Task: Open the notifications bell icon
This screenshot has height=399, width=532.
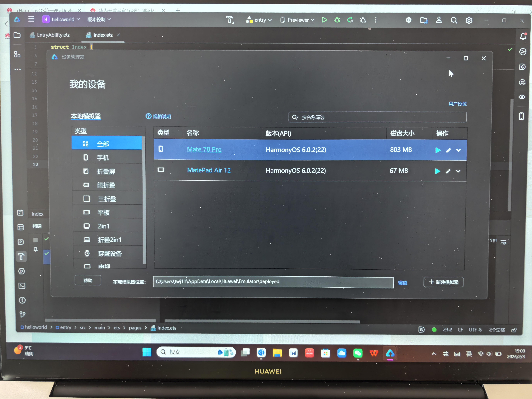Action: click(523, 36)
